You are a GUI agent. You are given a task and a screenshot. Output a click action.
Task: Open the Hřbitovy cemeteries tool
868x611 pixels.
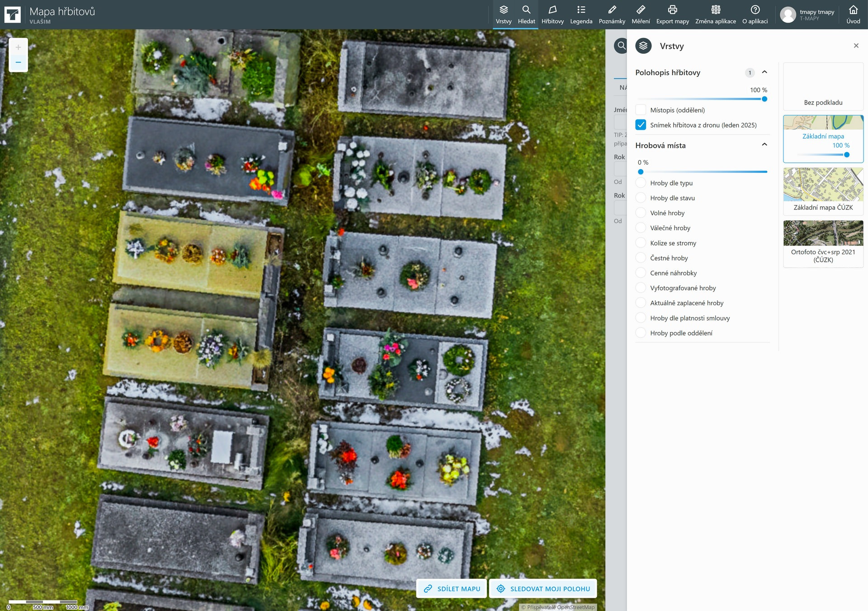click(552, 14)
